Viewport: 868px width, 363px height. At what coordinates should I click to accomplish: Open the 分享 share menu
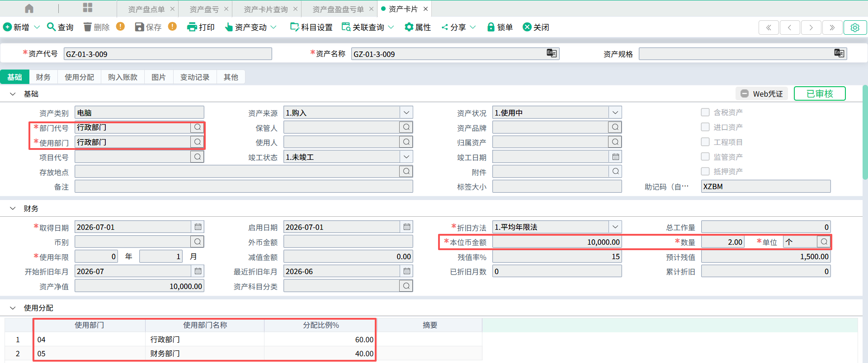point(458,27)
